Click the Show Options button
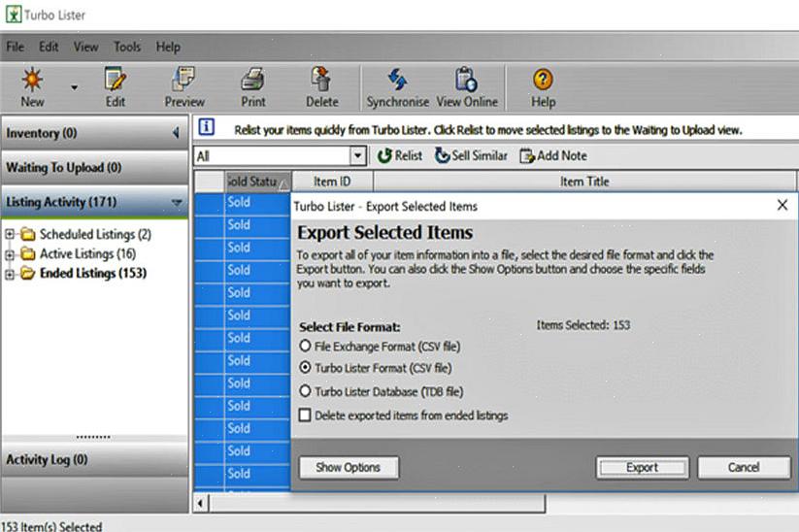This screenshot has height=532, width=799. (349, 467)
